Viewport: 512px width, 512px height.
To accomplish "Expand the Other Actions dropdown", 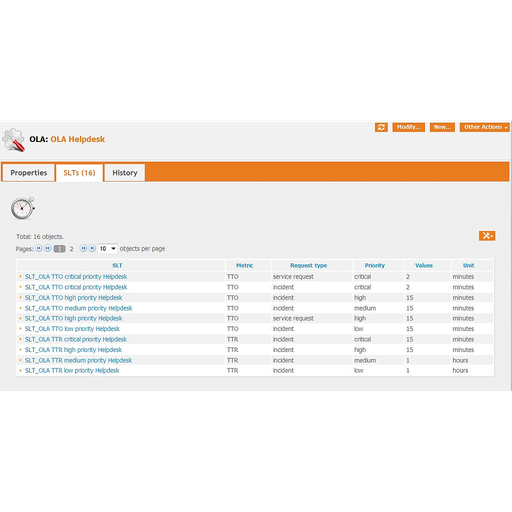I will pos(485,127).
